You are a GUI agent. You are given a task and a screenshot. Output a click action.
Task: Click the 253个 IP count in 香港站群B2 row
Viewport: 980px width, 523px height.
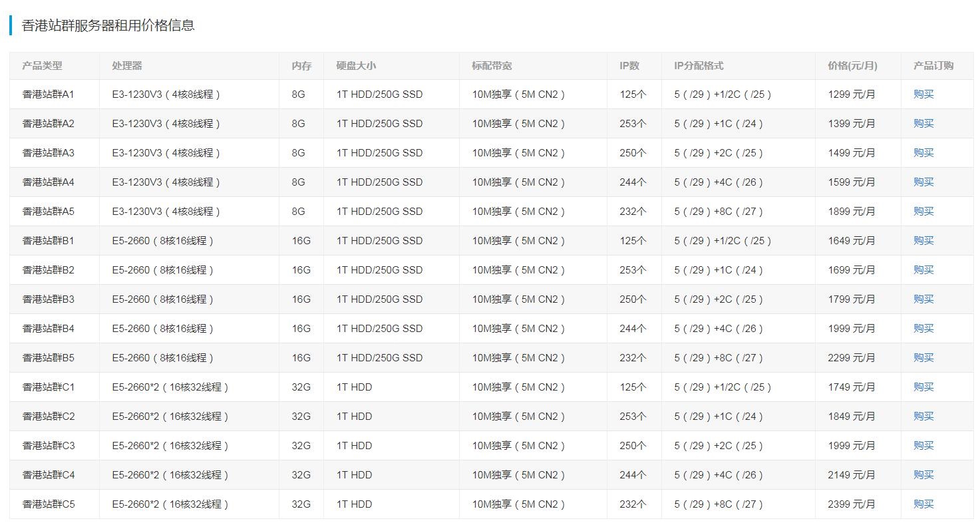(633, 270)
